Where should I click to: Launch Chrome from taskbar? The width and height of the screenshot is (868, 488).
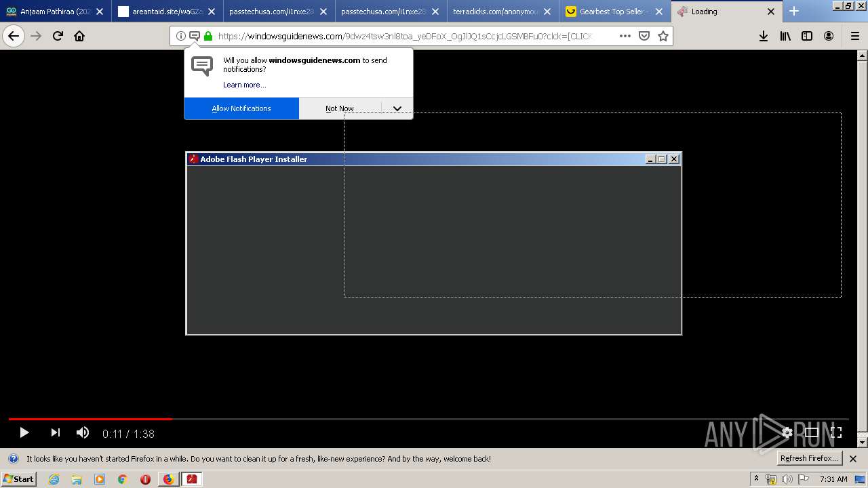coord(123,479)
